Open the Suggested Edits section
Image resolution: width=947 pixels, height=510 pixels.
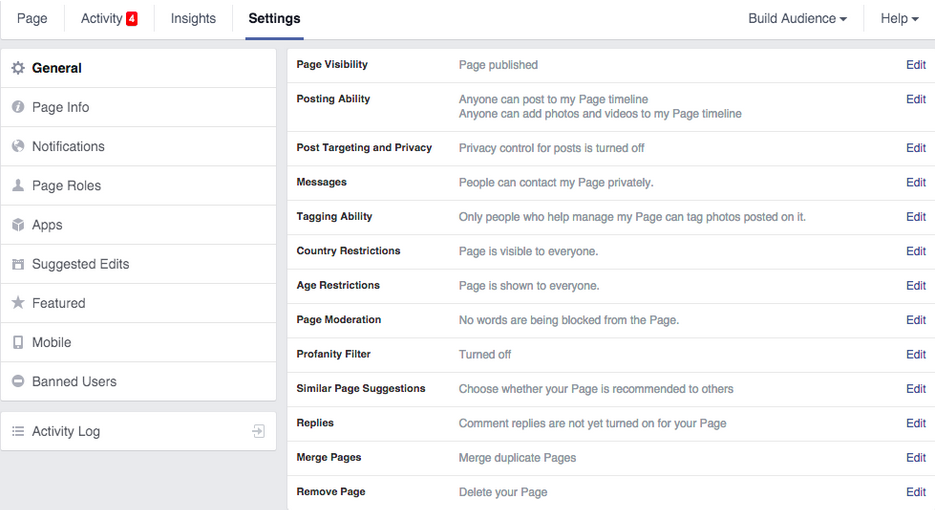click(138, 265)
